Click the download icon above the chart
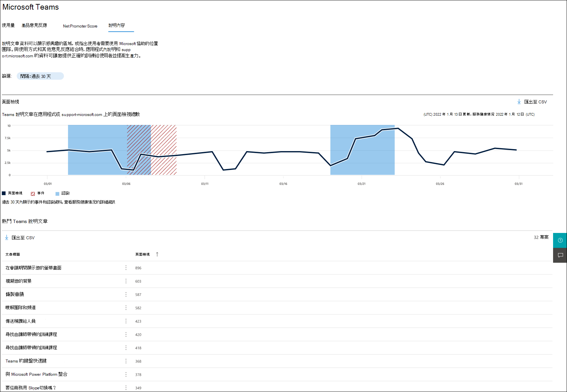The width and height of the screenshot is (567, 392). [x=519, y=102]
